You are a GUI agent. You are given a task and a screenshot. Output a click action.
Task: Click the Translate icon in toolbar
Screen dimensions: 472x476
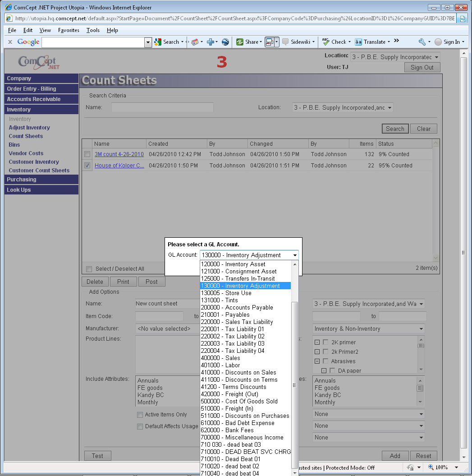[x=358, y=42]
